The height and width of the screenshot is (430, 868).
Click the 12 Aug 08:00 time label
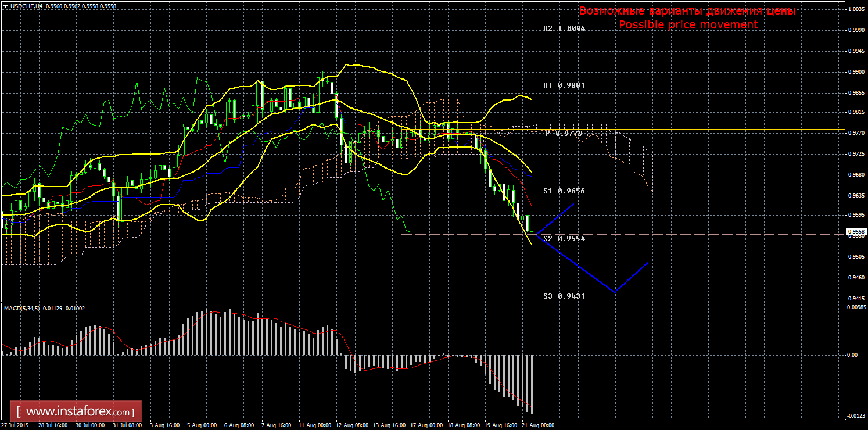click(353, 425)
